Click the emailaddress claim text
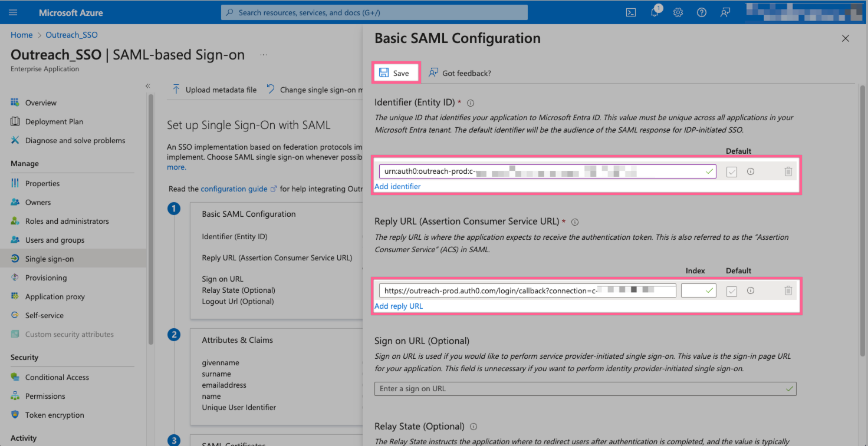The width and height of the screenshot is (868, 446). tap(224, 385)
